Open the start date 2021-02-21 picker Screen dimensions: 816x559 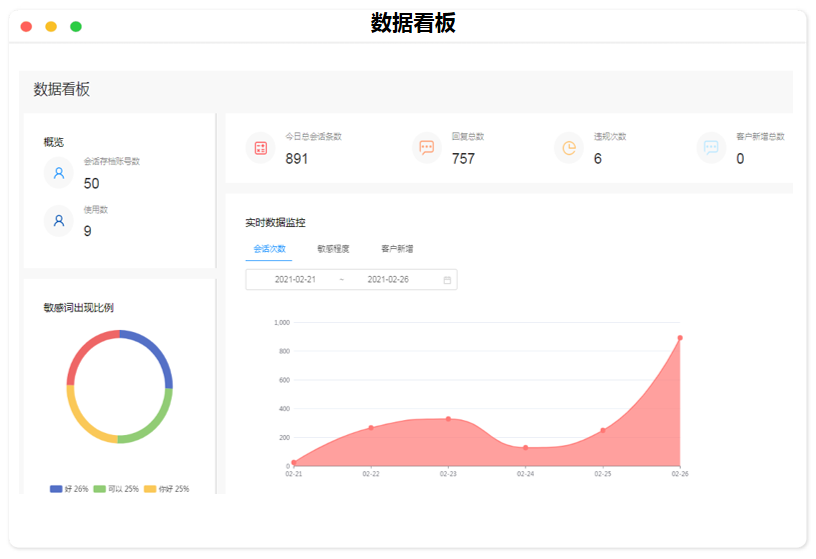(295, 280)
